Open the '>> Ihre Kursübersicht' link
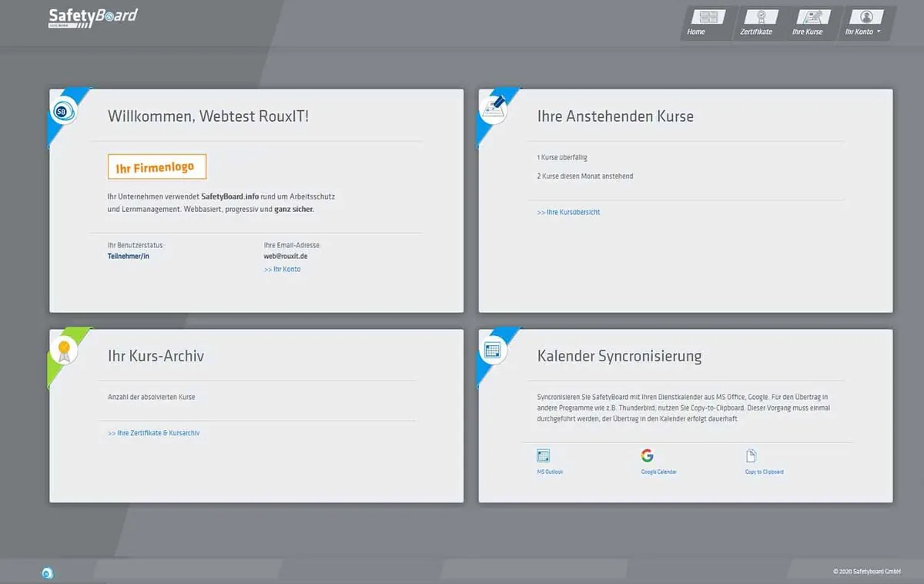Screen dimensions: 924x584 click(568, 212)
